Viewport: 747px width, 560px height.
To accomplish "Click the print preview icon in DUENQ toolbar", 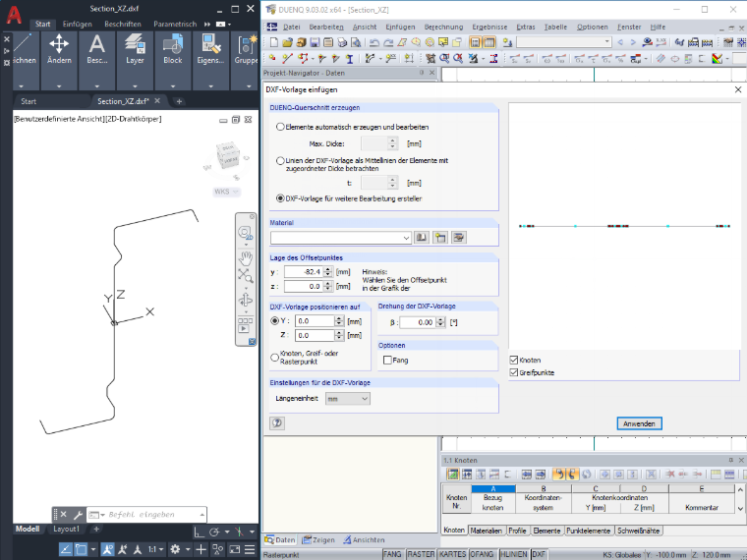I will [x=356, y=42].
